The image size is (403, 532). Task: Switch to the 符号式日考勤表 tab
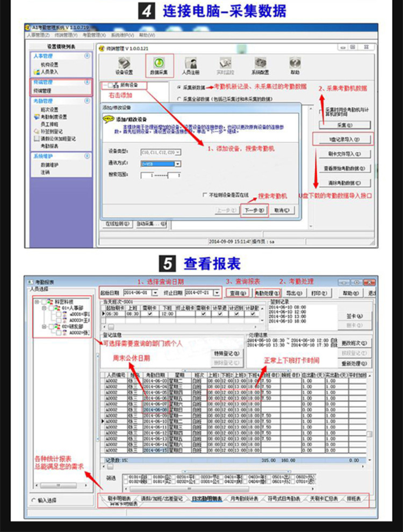pyautogui.click(x=284, y=499)
